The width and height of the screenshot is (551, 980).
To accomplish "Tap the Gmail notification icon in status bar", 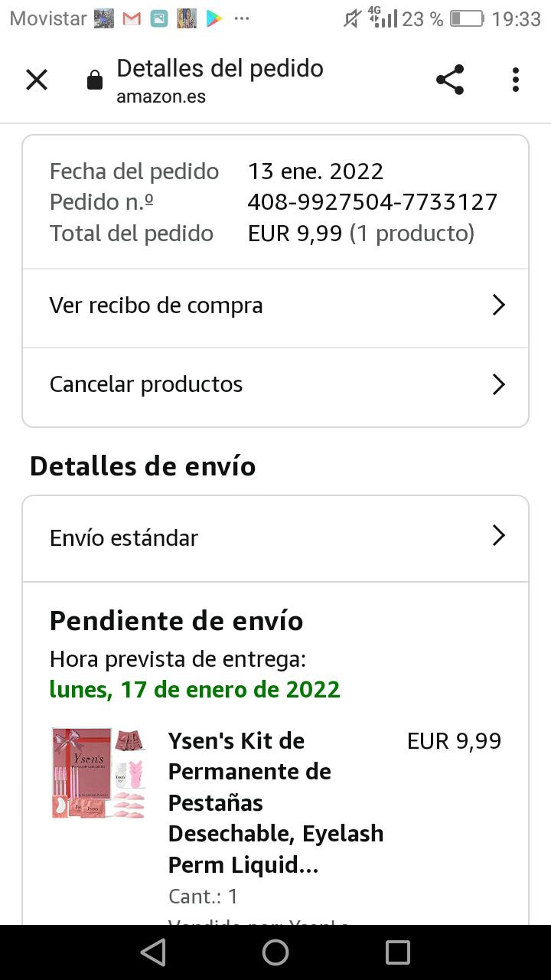I will [x=132, y=19].
